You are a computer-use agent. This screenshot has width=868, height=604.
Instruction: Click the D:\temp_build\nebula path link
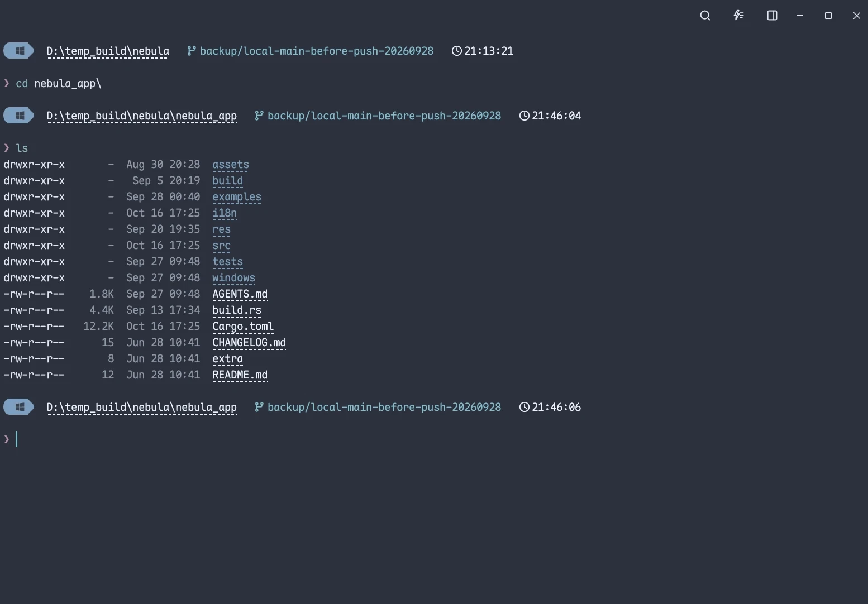(x=108, y=51)
